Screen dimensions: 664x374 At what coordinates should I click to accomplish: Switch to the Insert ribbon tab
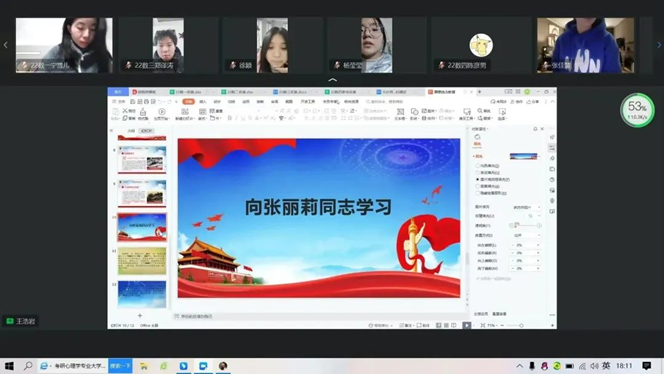tap(203, 102)
